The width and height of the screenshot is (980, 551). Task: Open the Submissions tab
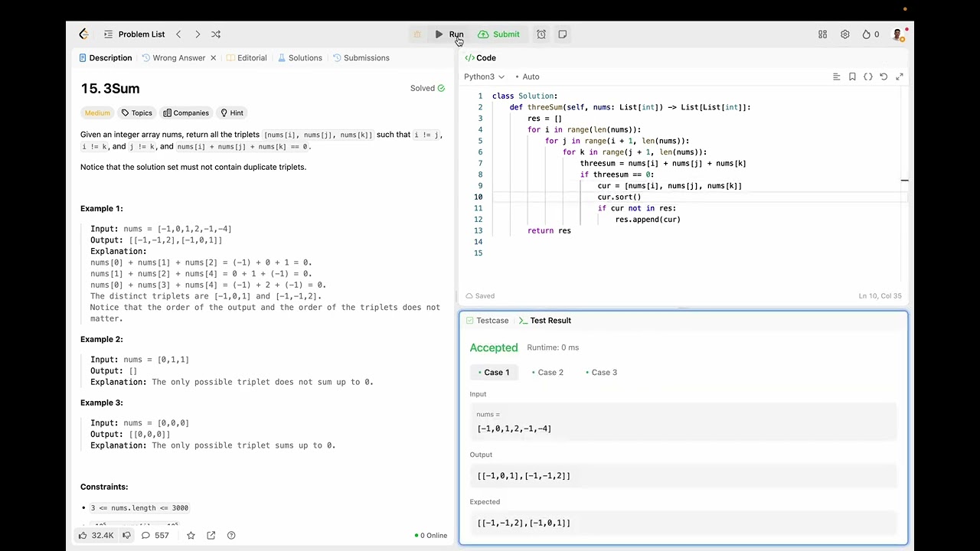click(x=361, y=57)
